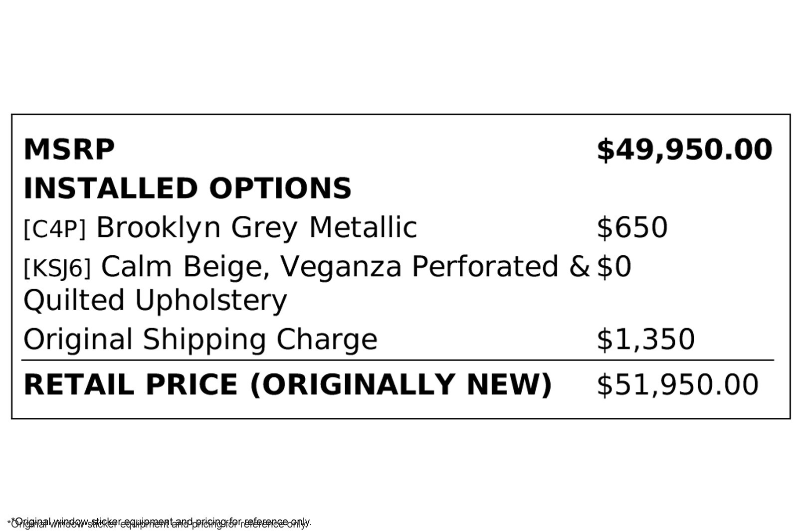Image resolution: width=798 pixels, height=532 pixels.
Task: Click the word OPTIONS in the heading
Action: click(280, 188)
